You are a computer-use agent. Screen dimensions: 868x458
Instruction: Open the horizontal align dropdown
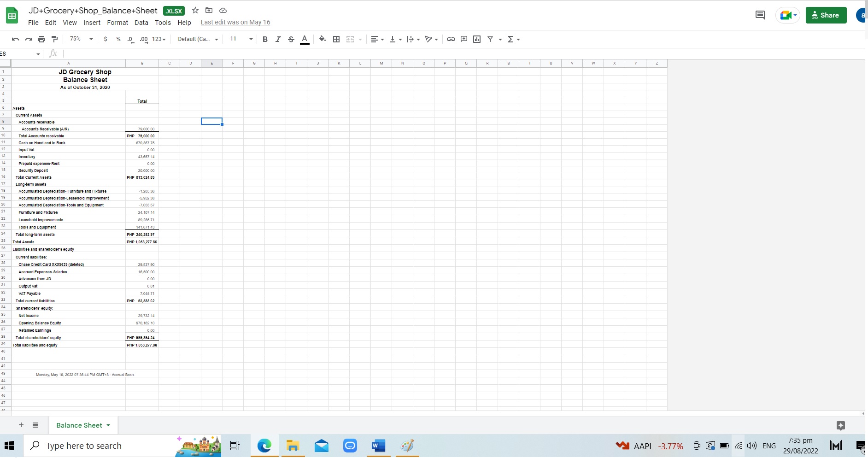click(x=377, y=39)
